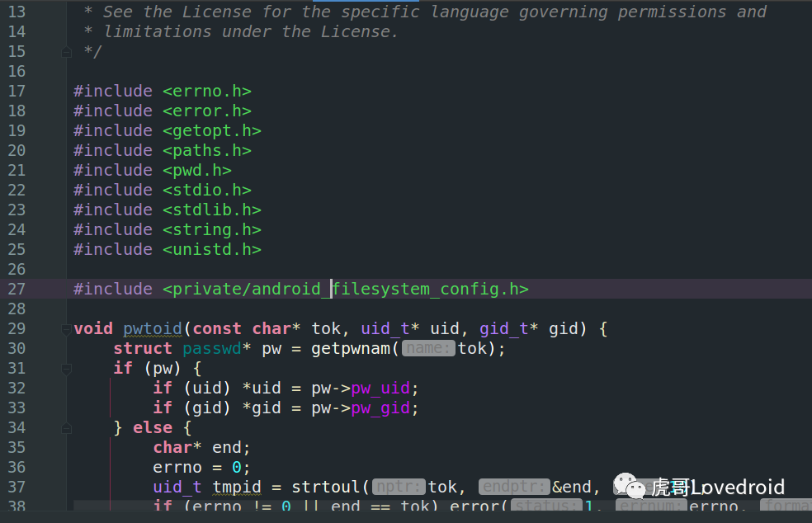
Task: Click the endptr: inlay hint near &end
Action: click(x=513, y=487)
